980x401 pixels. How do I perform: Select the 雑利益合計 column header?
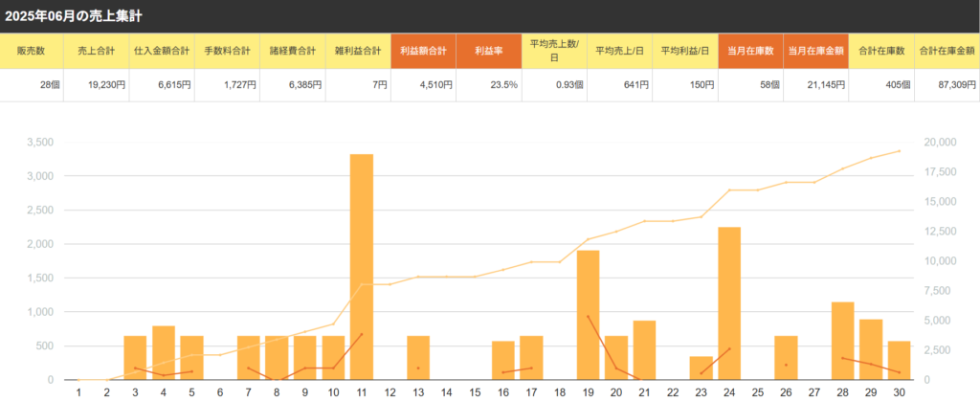[x=358, y=52]
